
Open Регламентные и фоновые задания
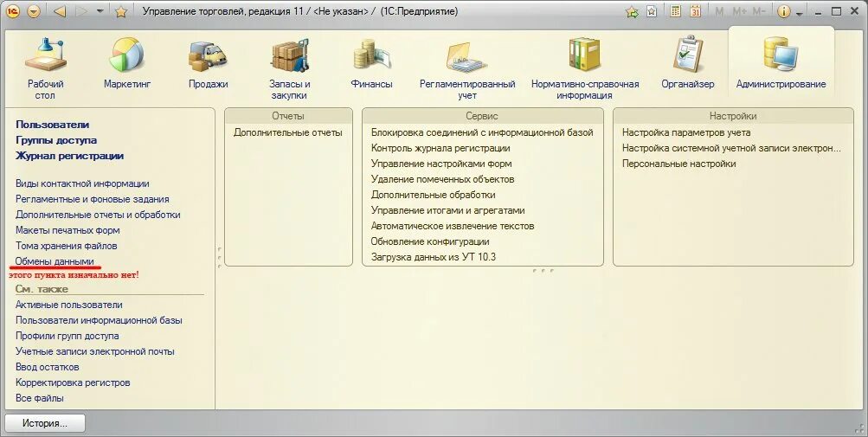[x=93, y=199]
